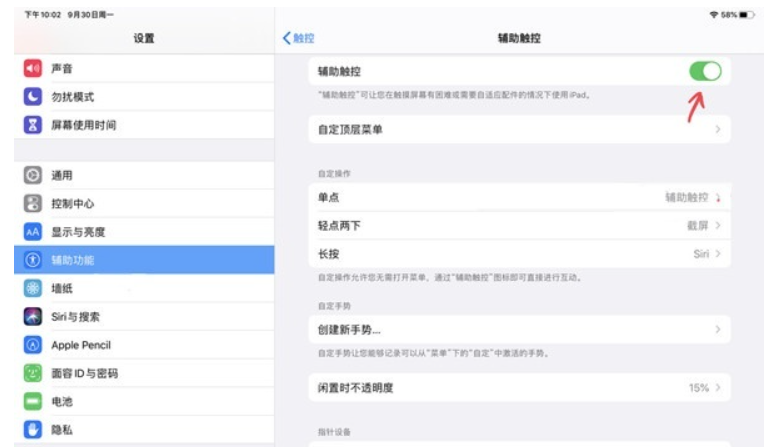Tap the 辅助触控 value on 单点 row
Viewport: 773px width, 447px height.
[687, 198]
